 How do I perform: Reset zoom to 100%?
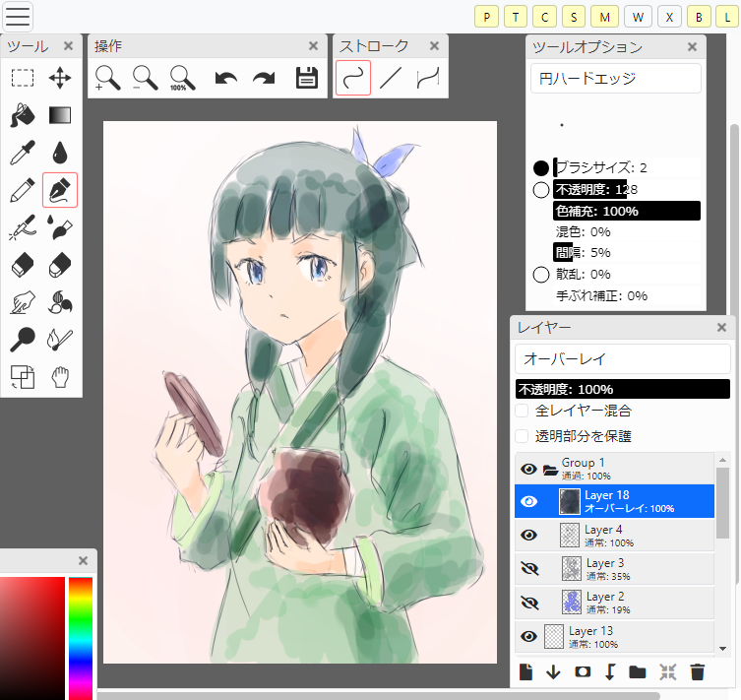click(182, 78)
